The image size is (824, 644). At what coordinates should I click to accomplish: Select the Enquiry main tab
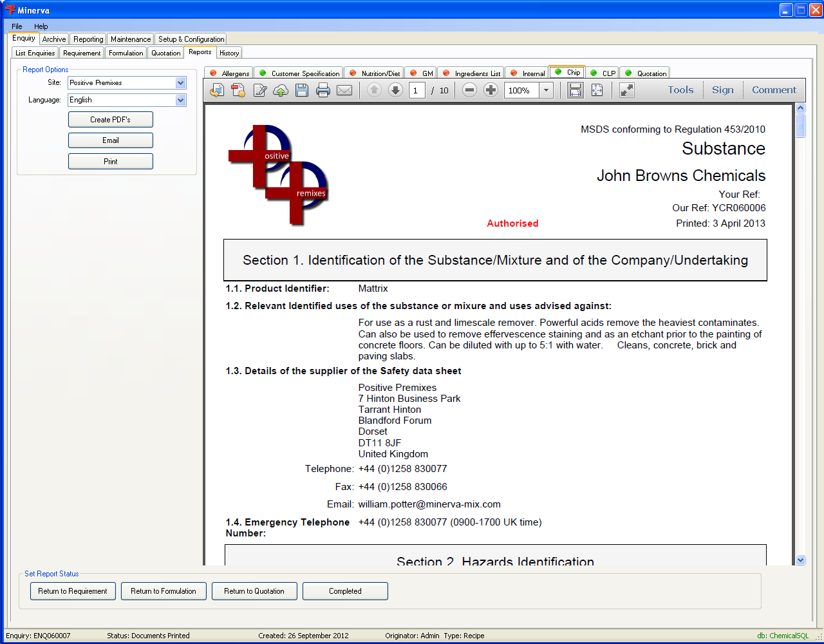click(x=24, y=38)
